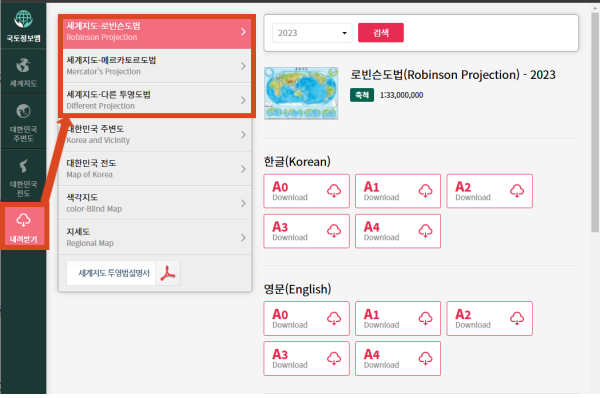Click the page vertical scrollbar
This screenshot has height=398, width=600.
[595, 122]
